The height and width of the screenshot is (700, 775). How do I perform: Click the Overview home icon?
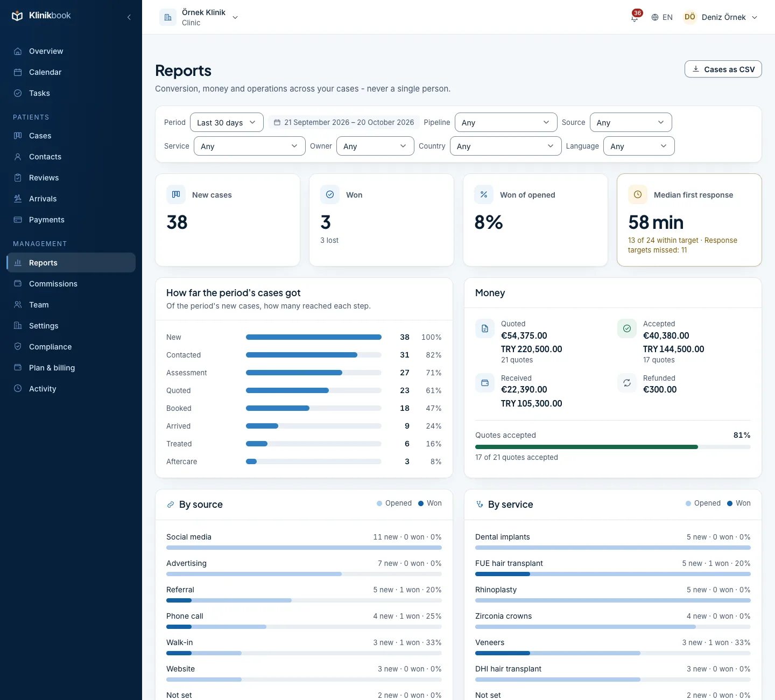coord(18,51)
